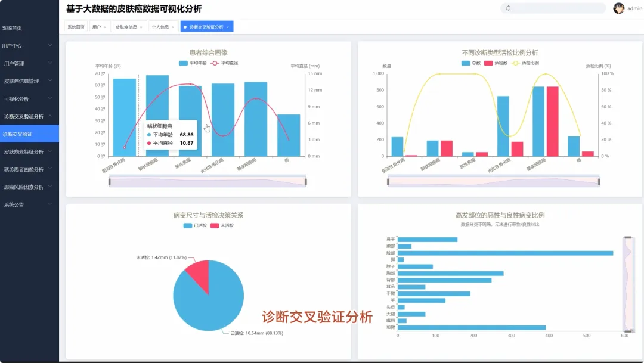The width and height of the screenshot is (644, 363).
Task: Toggle the 平均年龄 legend series
Action: (193, 63)
